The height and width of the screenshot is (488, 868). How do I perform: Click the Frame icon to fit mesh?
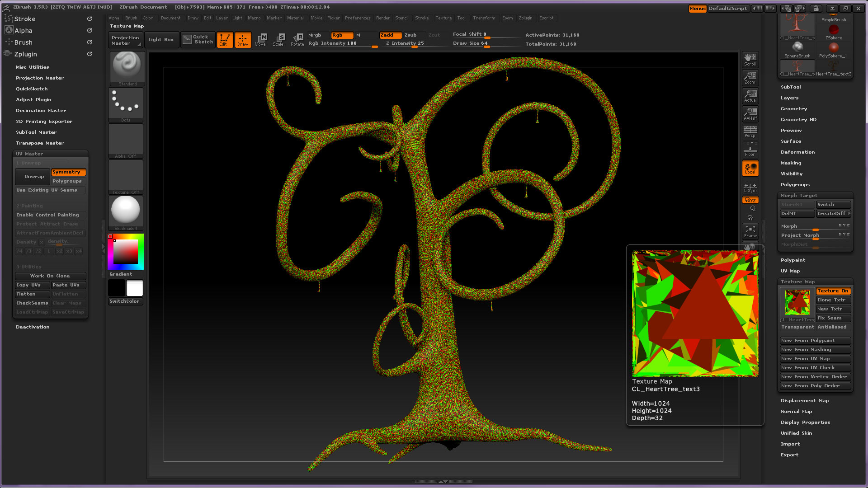pos(750,231)
